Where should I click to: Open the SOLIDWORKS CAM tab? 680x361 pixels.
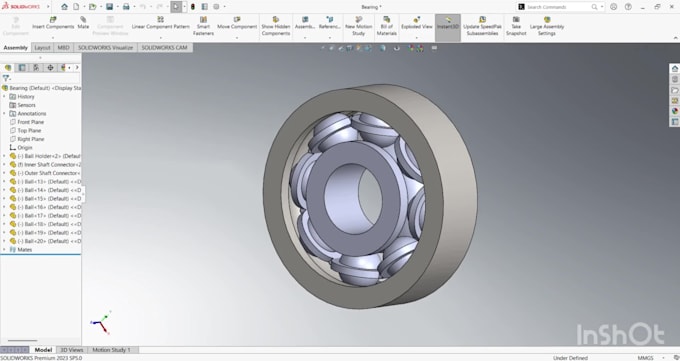tap(164, 48)
